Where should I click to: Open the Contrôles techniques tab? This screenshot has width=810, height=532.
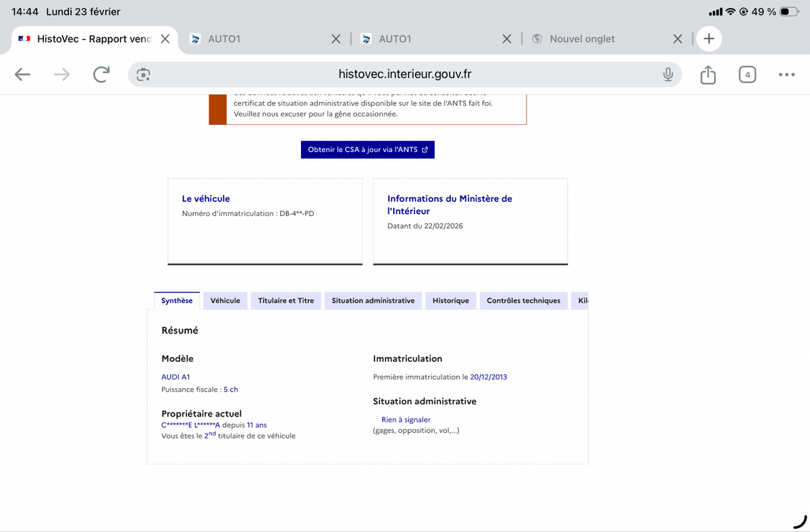[523, 300]
